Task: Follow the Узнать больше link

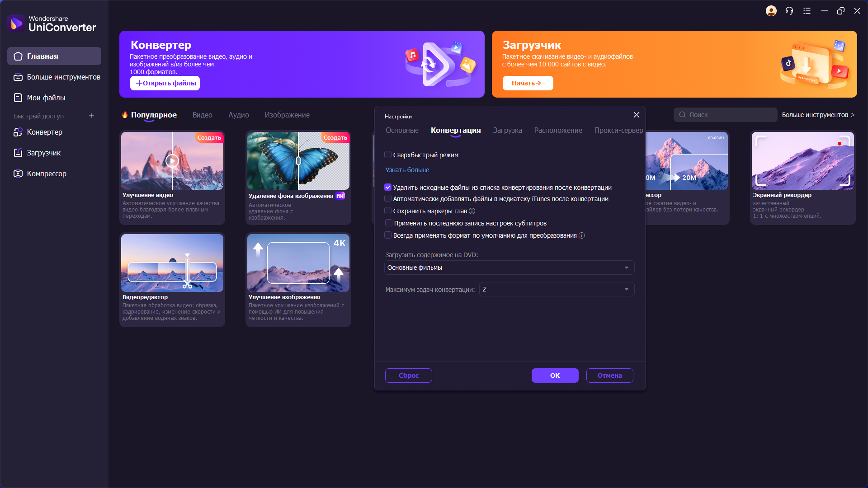Action: pos(407,170)
